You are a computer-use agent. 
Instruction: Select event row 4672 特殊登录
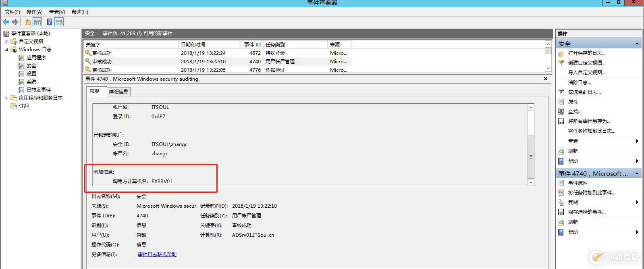point(218,53)
